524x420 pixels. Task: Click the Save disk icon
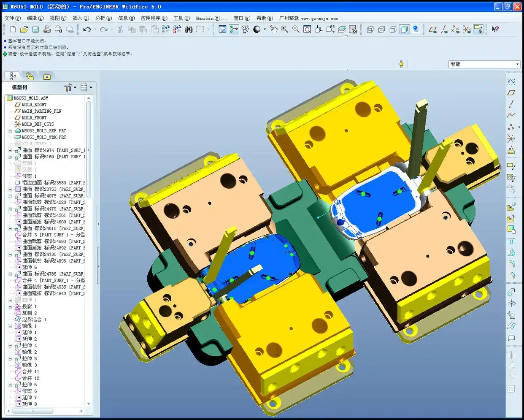pos(35,29)
